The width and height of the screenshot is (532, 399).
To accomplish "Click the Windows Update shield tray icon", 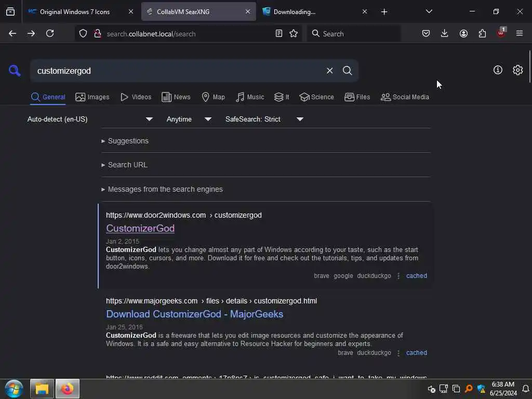I will pos(481,389).
